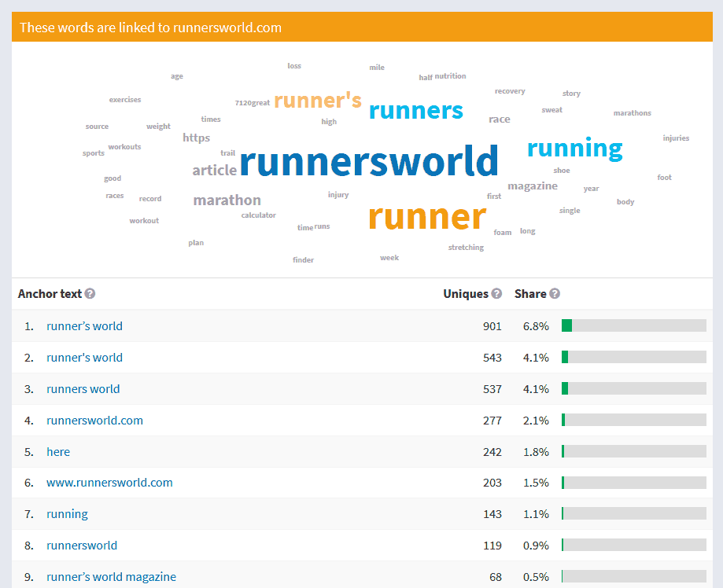Open the top "runner's world" anchor text link

tap(84, 325)
